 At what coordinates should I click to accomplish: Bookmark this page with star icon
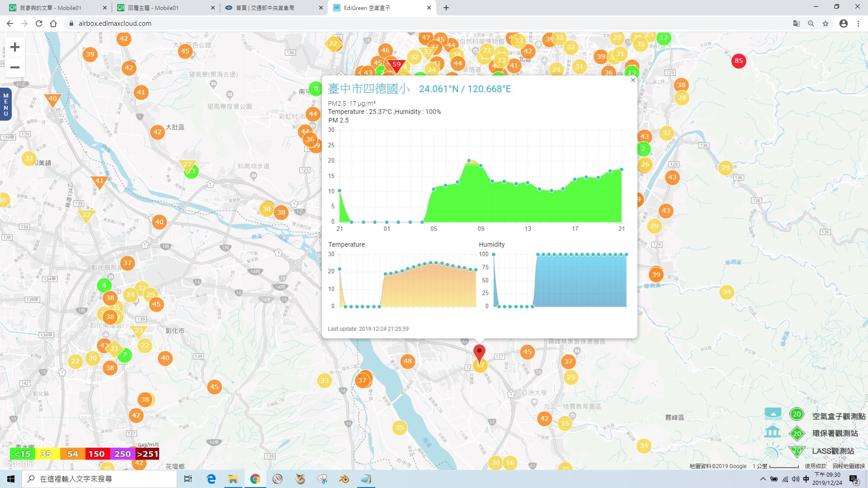826,23
